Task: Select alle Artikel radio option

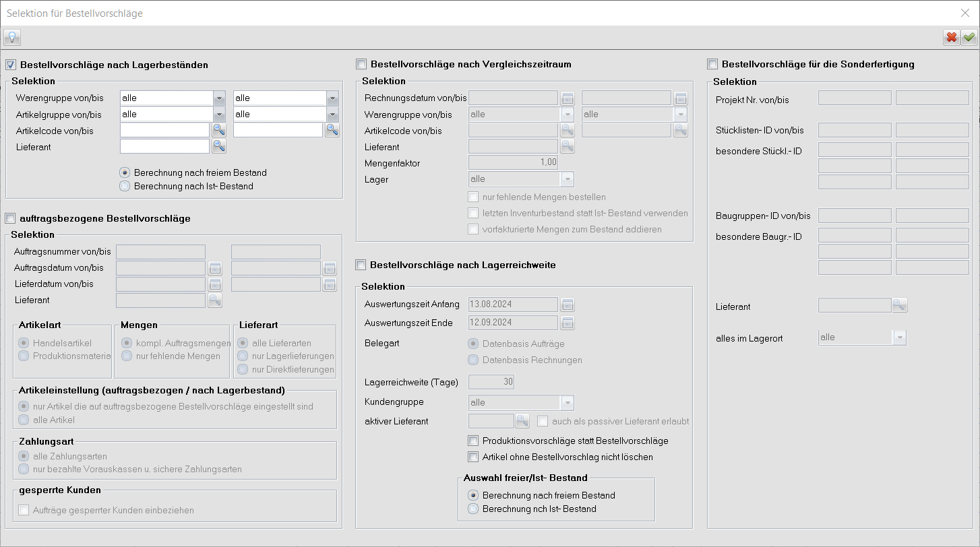Action: (x=24, y=420)
